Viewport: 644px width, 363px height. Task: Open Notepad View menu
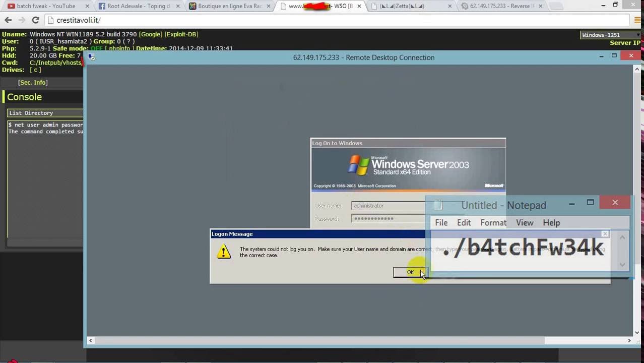pyautogui.click(x=525, y=222)
